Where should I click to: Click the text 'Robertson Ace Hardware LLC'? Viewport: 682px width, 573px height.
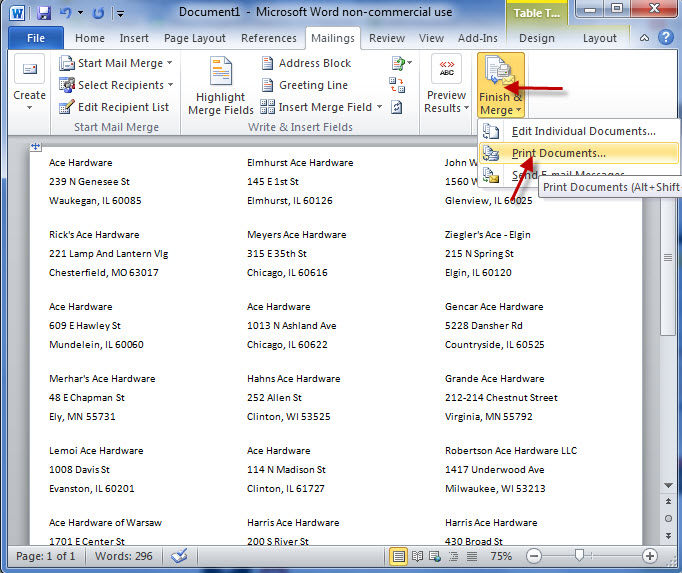pos(511,451)
